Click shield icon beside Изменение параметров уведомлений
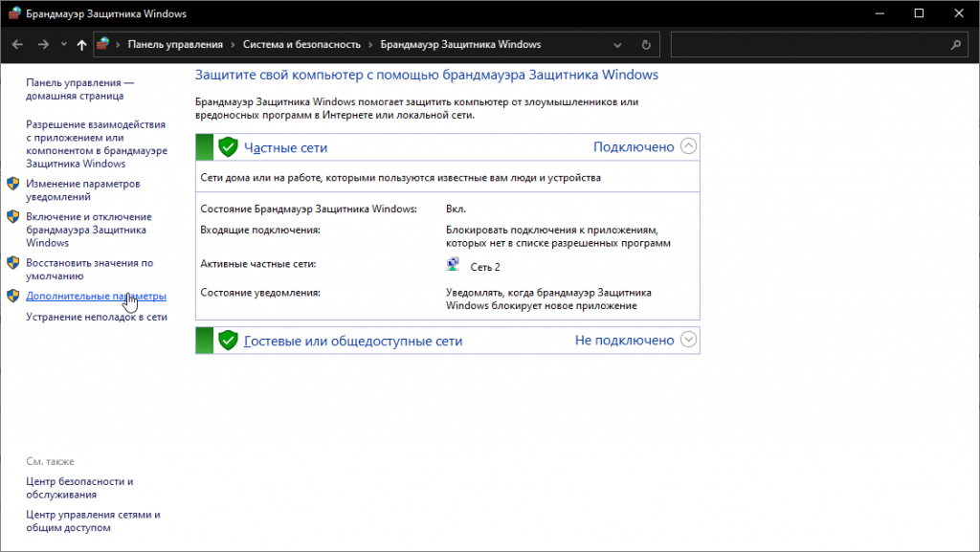980x552 pixels. [x=13, y=184]
